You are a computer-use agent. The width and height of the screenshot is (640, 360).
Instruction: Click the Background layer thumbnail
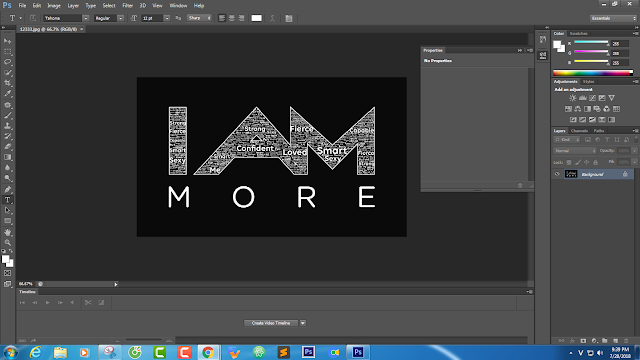[x=571, y=174]
